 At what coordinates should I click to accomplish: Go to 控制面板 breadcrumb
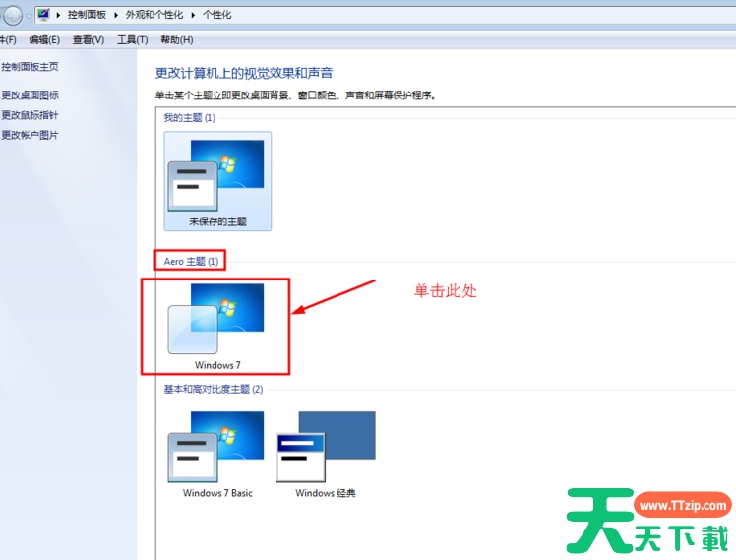(87, 15)
